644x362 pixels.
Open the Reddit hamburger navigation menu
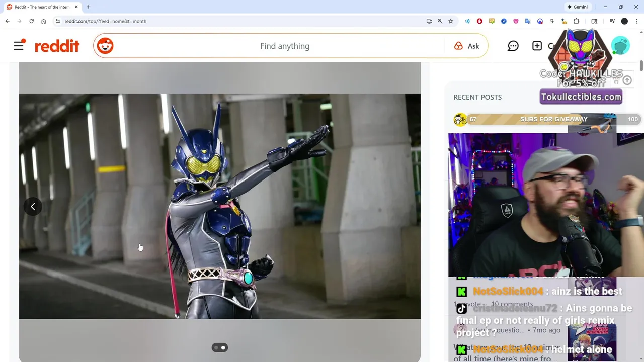pyautogui.click(x=19, y=46)
